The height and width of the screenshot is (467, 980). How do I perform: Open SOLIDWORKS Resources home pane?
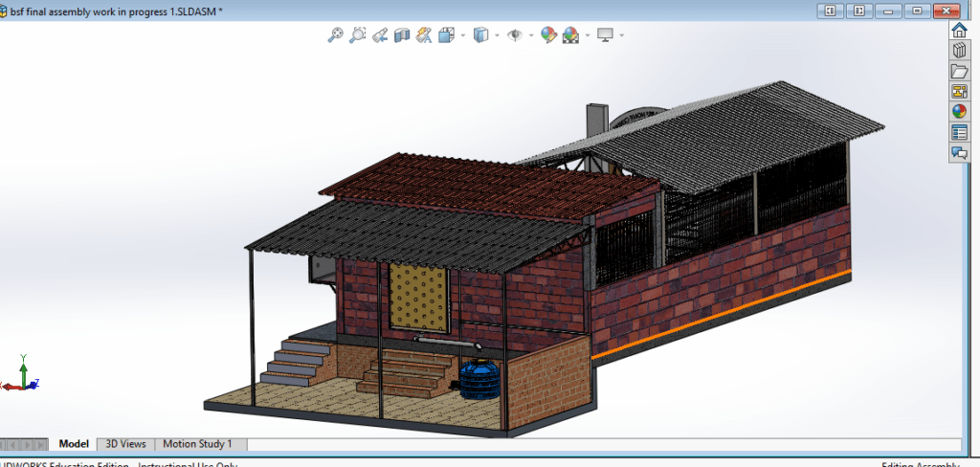coord(959,30)
